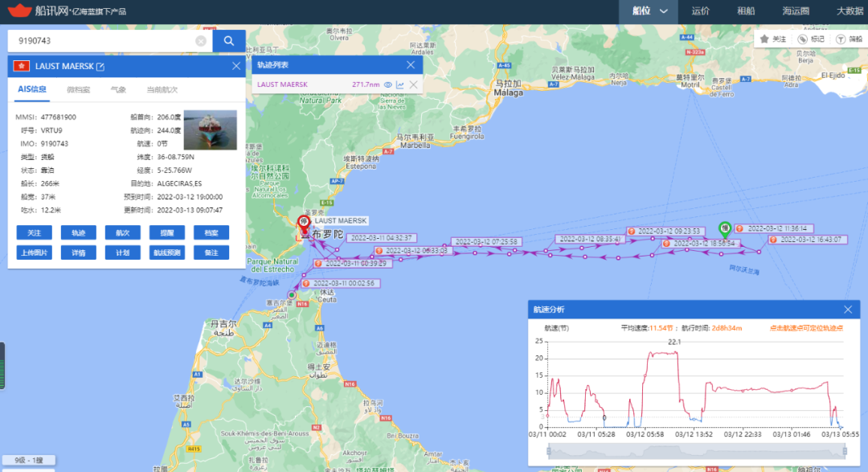Viewport: 868px width, 472px height.
Task: Click the 关注 star icon on map toolbar
Action: pos(764,39)
